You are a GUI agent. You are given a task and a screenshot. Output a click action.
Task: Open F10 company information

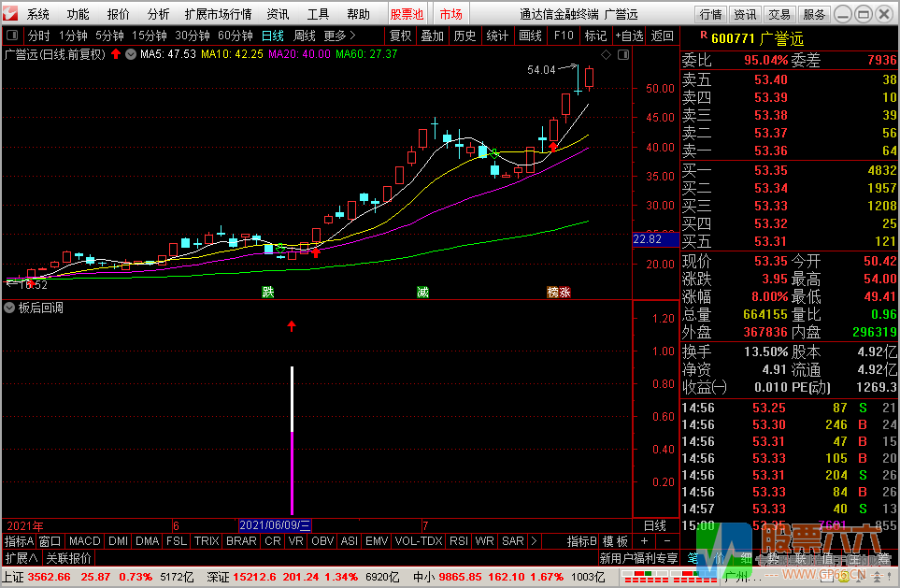pos(564,36)
